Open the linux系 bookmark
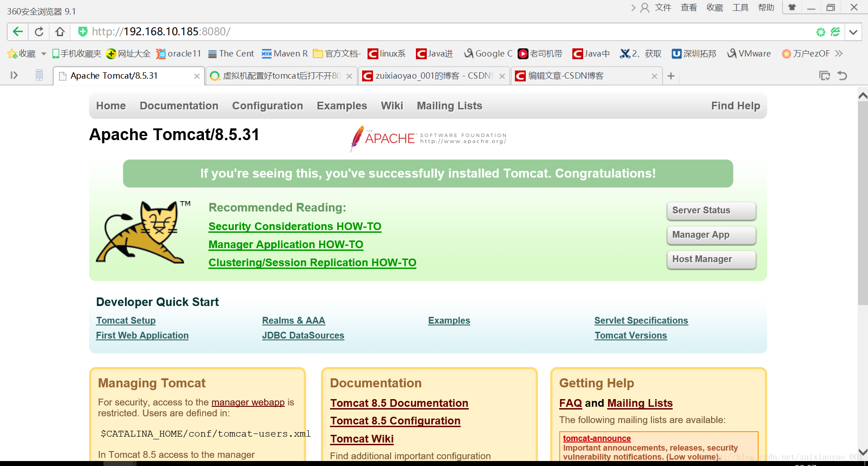The image size is (868, 466). pyautogui.click(x=387, y=54)
